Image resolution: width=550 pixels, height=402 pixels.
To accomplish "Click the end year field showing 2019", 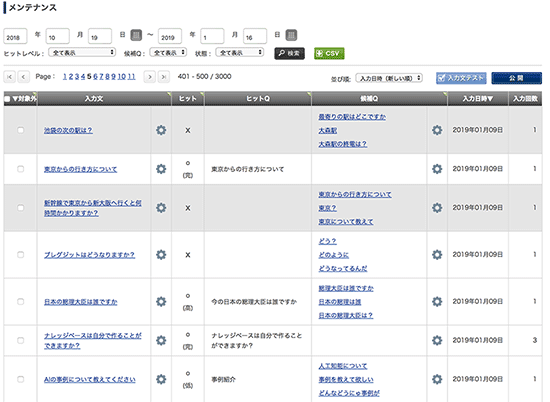I will tap(170, 36).
